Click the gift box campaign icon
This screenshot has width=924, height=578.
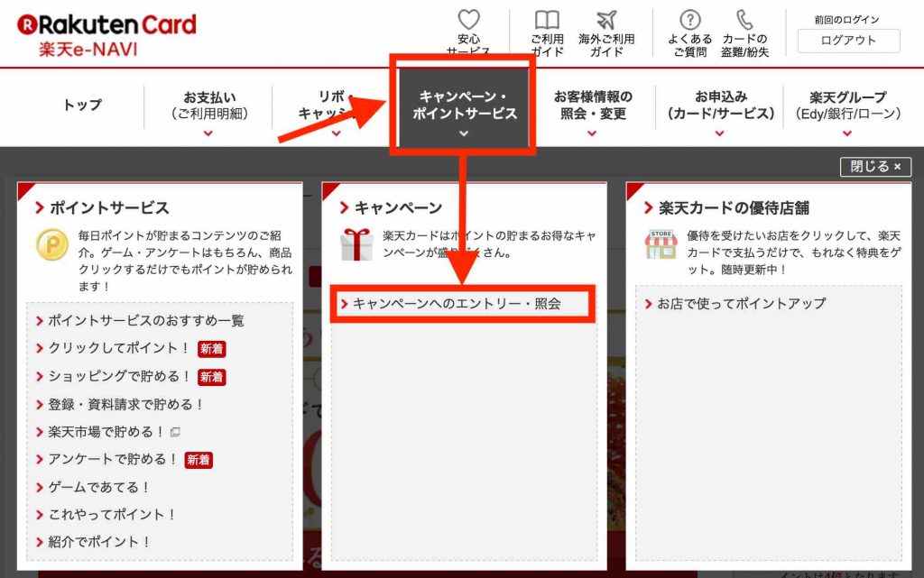(x=356, y=244)
